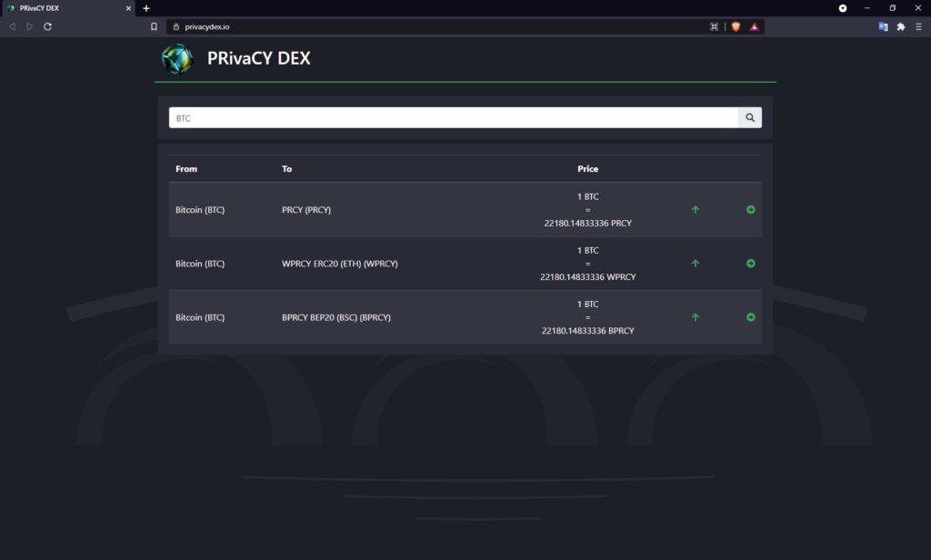Click green go arrow for BTC to PRCY
This screenshot has height=560, width=931.
(x=750, y=210)
